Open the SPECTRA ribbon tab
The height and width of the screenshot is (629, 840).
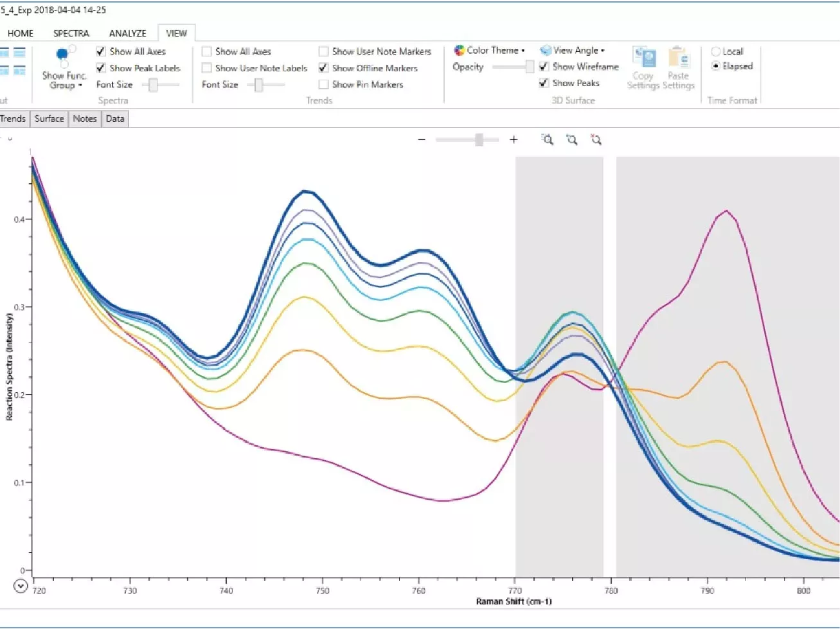tap(71, 33)
